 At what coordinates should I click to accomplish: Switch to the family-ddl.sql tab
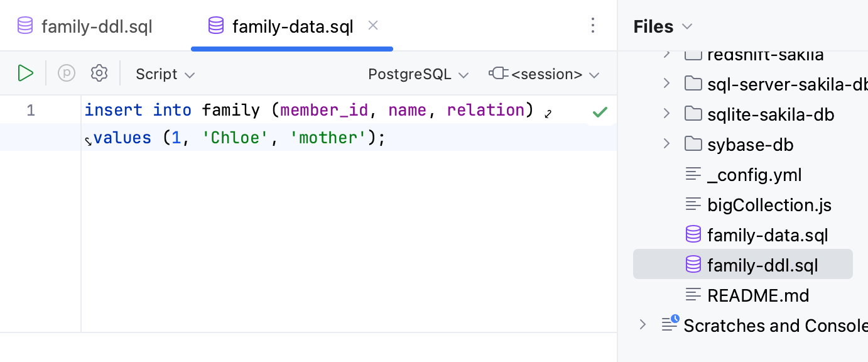pyautogui.click(x=95, y=26)
